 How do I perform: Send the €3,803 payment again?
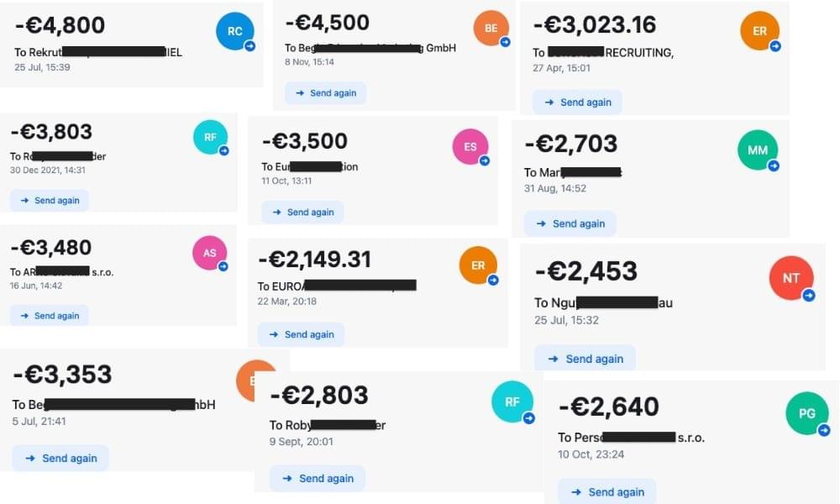tap(50, 200)
